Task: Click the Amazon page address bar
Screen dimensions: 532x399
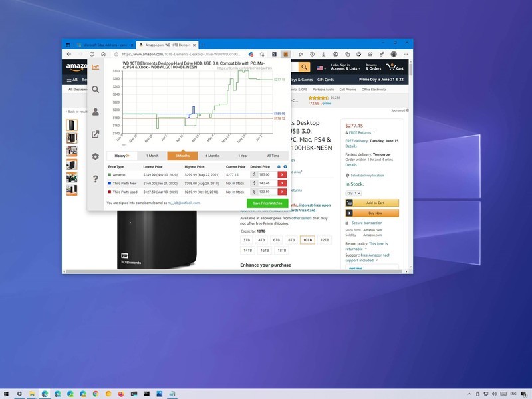Action: (180, 54)
